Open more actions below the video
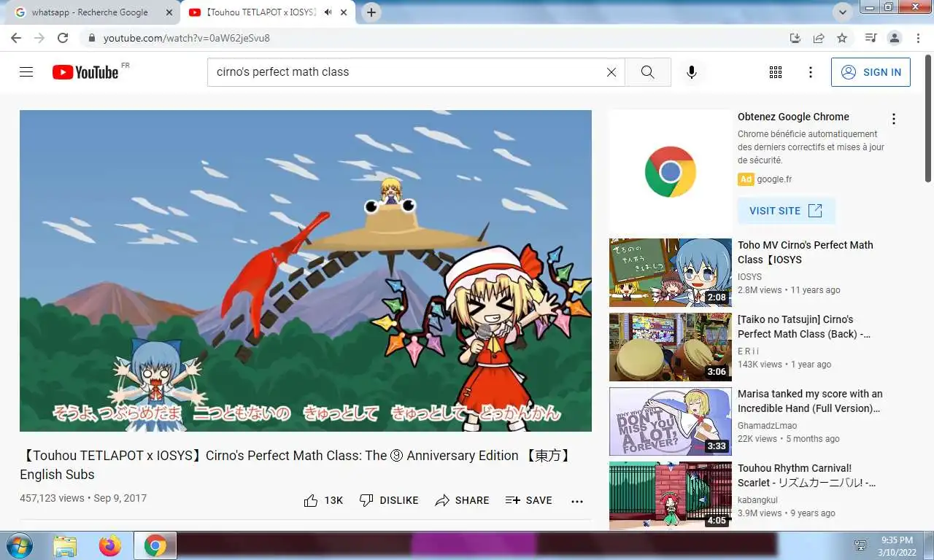 click(x=577, y=501)
